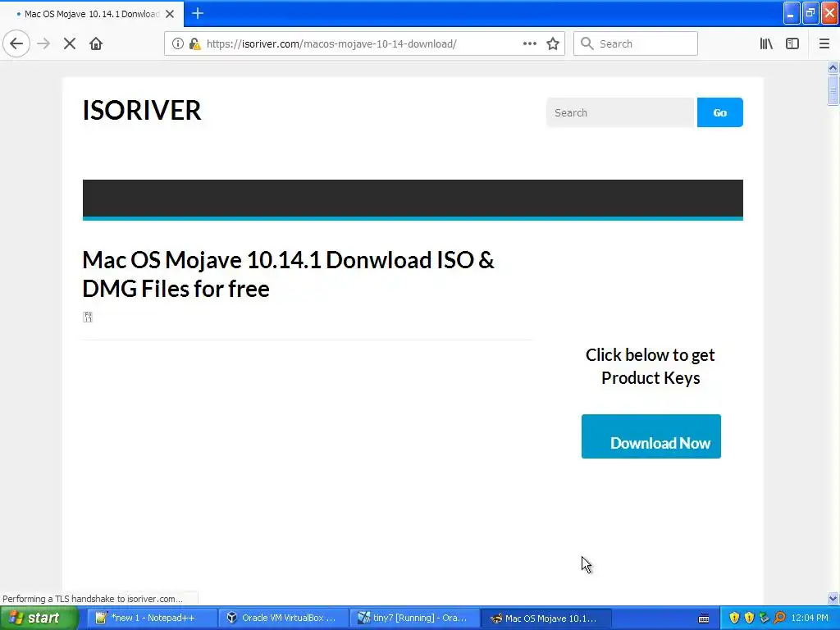Switch to tiny7 Running taskbar item

414,619
